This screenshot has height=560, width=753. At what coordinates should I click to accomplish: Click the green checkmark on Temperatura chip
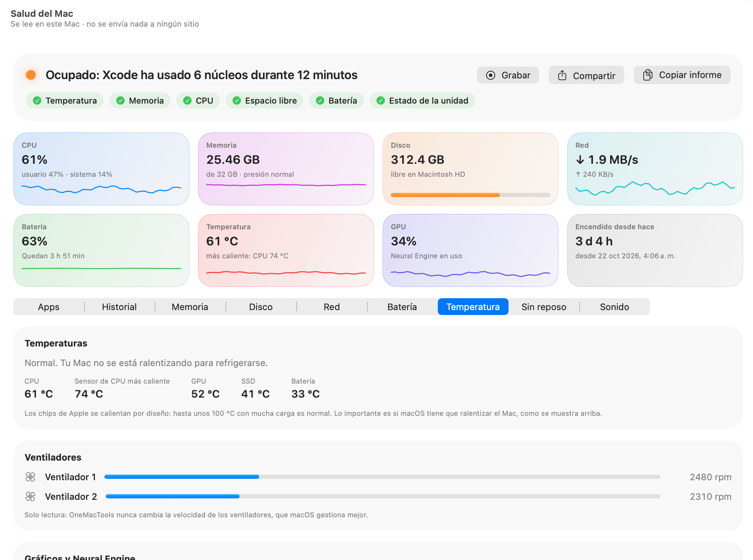(x=37, y=101)
